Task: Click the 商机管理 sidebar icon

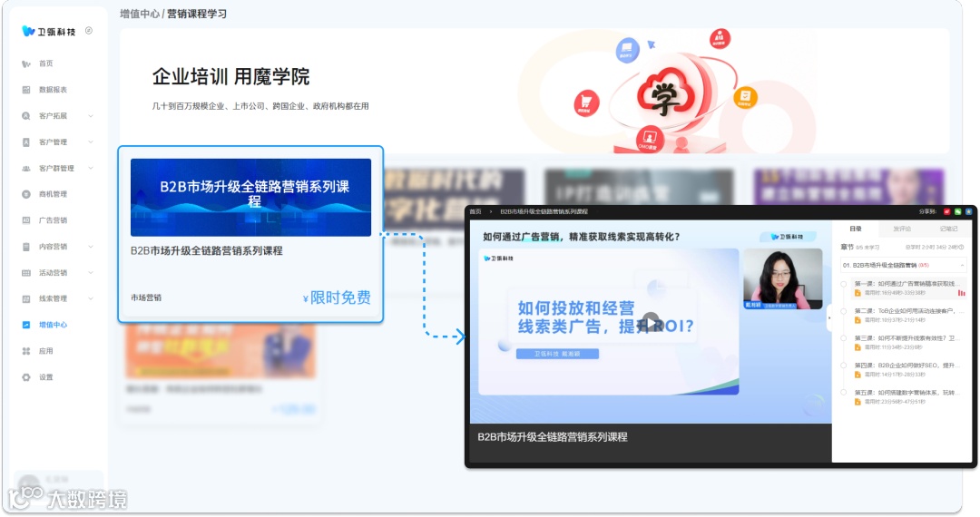Action: [26, 194]
